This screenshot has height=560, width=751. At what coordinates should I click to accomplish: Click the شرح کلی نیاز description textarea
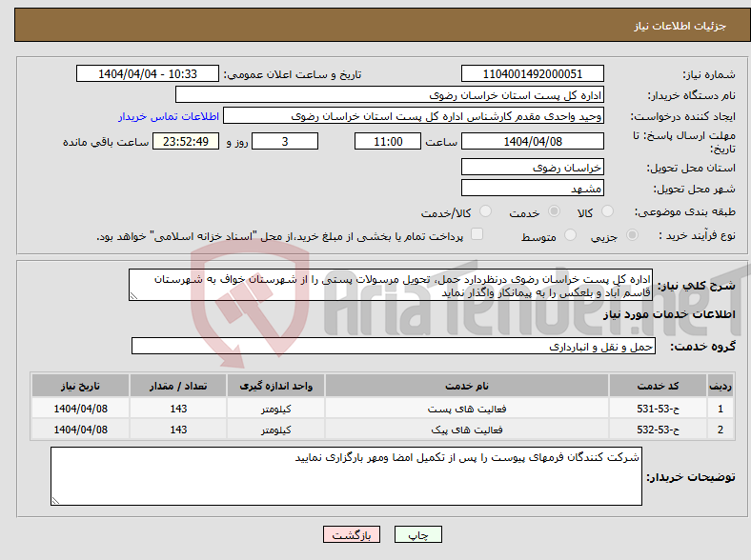point(391,285)
